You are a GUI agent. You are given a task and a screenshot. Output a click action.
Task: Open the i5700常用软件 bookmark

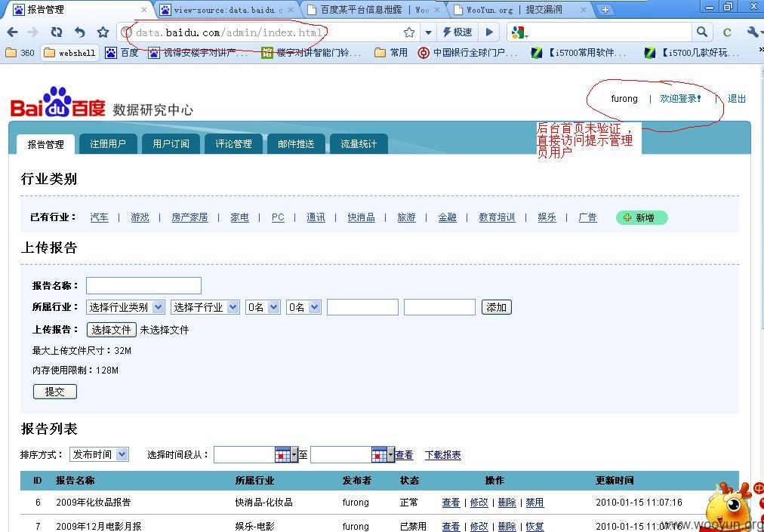[x=578, y=53]
